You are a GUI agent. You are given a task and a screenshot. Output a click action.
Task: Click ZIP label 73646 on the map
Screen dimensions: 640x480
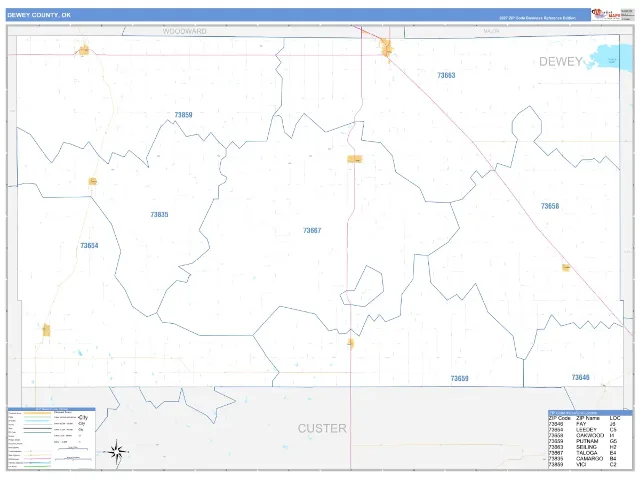[x=580, y=378]
